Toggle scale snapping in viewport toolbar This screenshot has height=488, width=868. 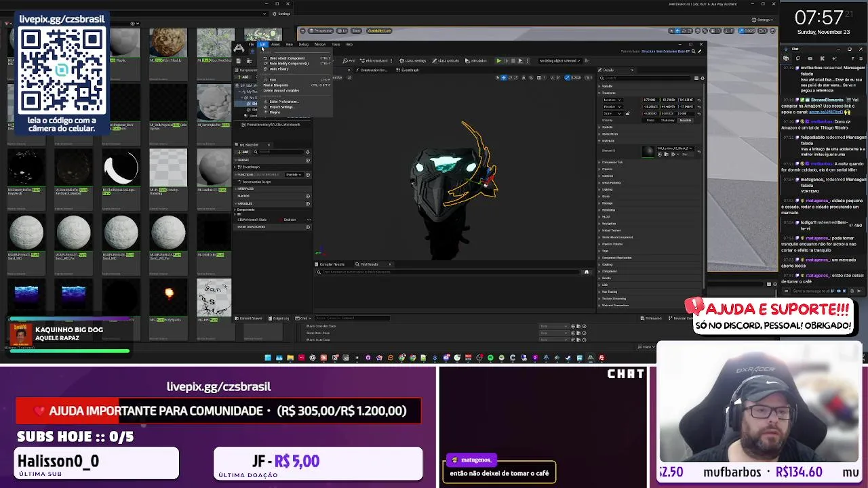tap(568, 77)
